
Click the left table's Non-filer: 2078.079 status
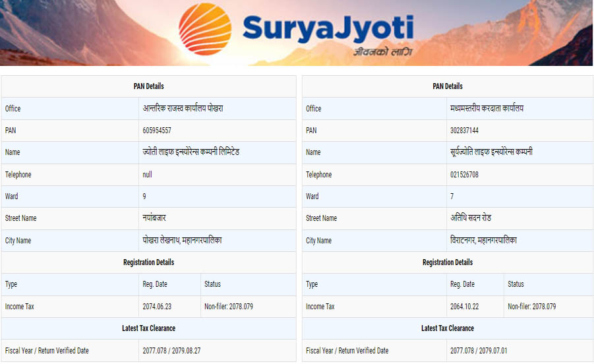coord(229,307)
